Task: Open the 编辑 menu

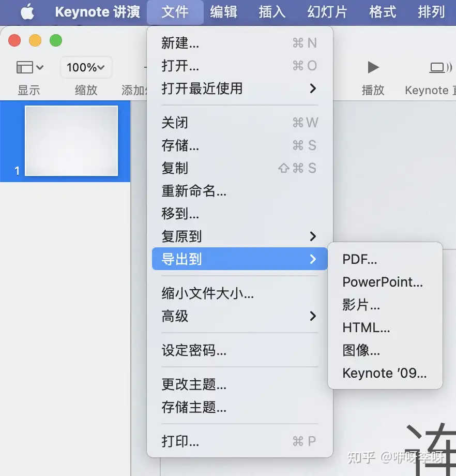Action: tap(223, 12)
